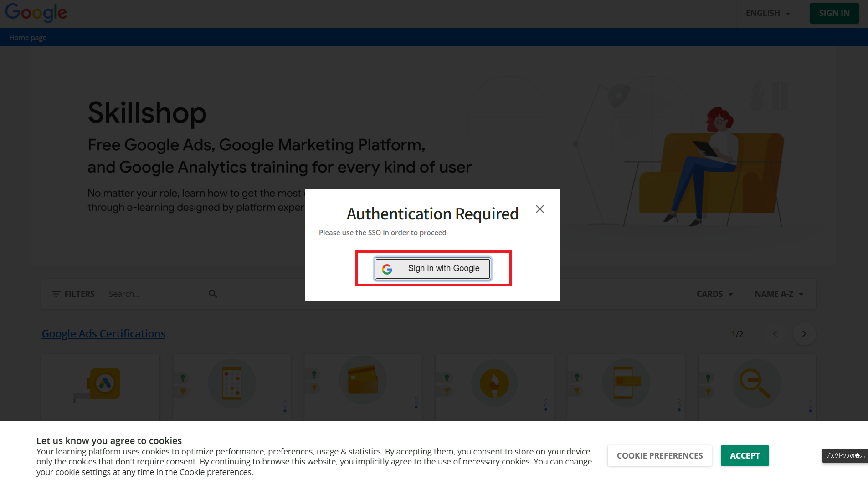Open the ENGLISH language dropdown

pyautogui.click(x=768, y=13)
